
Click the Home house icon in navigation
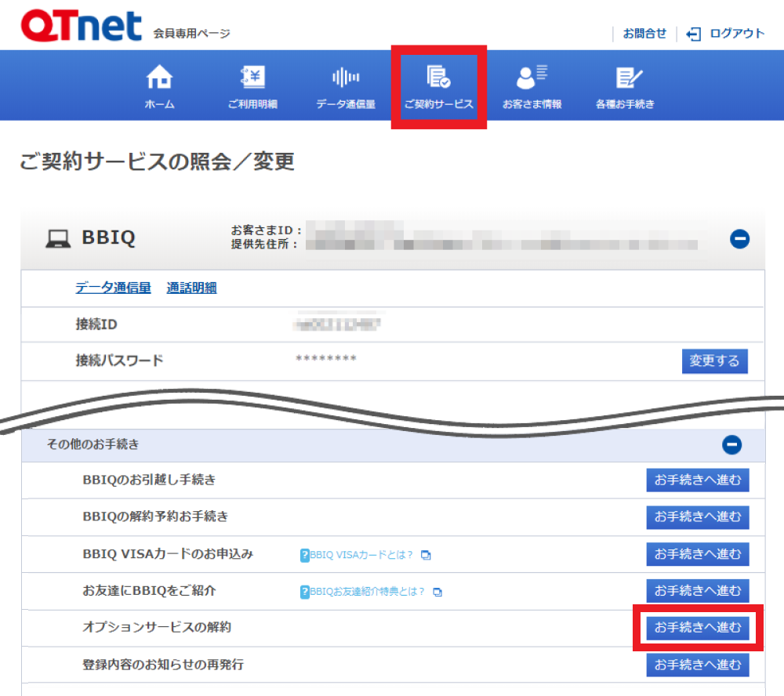[x=159, y=78]
